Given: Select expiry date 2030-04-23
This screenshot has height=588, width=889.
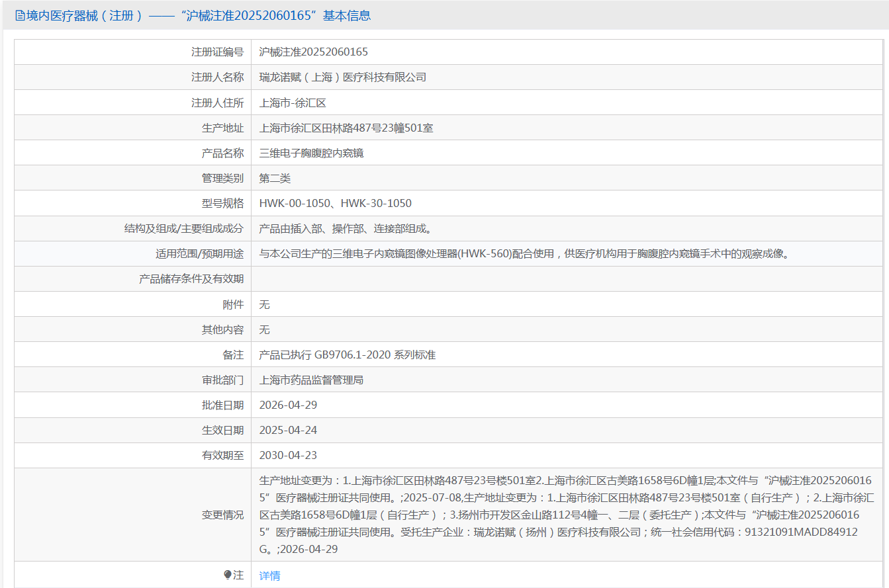Looking at the screenshot, I should click(289, 455).
